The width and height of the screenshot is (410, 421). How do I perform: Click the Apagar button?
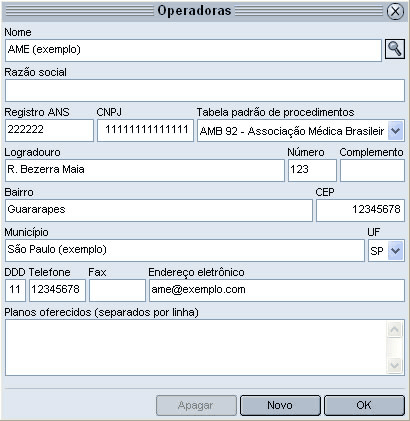click(196, 405)
